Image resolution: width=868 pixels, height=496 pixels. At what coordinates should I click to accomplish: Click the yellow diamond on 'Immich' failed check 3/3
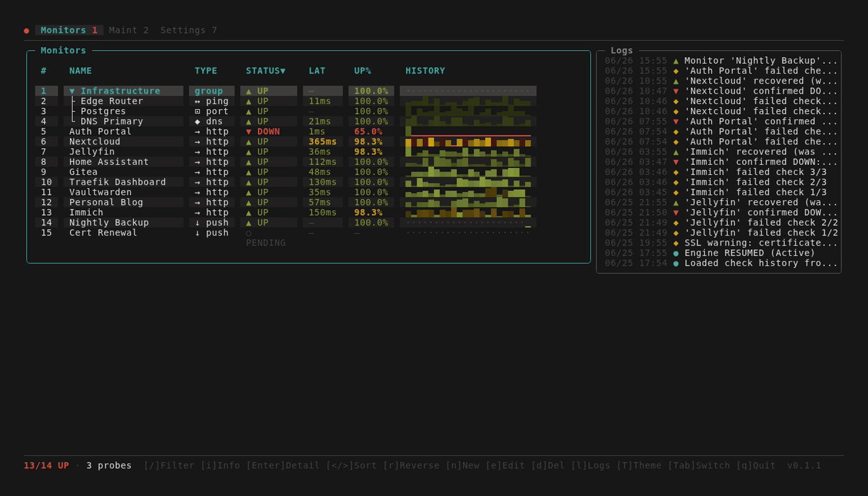[676, 172]
